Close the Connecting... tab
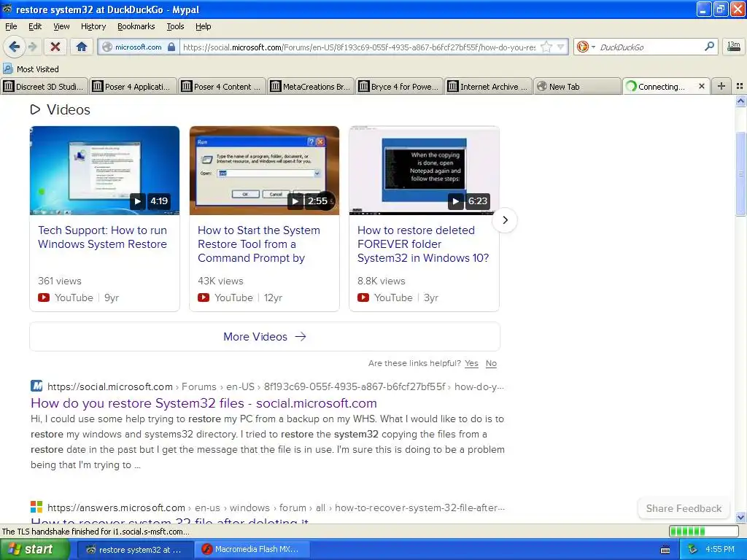This screenshot has width=747, height=560. tap(701, 86)
